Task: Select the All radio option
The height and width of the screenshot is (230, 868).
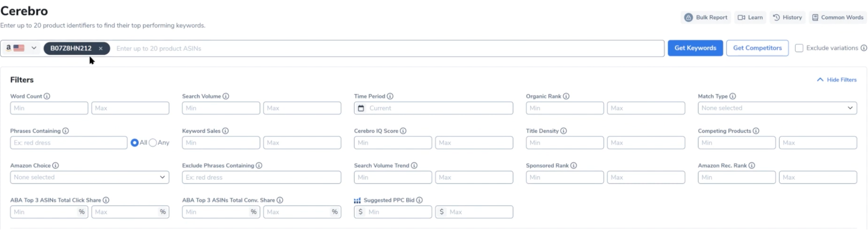Action: tap(135, 143)
